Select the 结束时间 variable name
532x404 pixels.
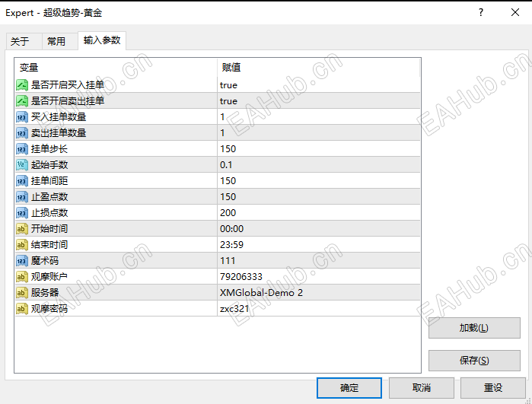[x=49, y=244]
